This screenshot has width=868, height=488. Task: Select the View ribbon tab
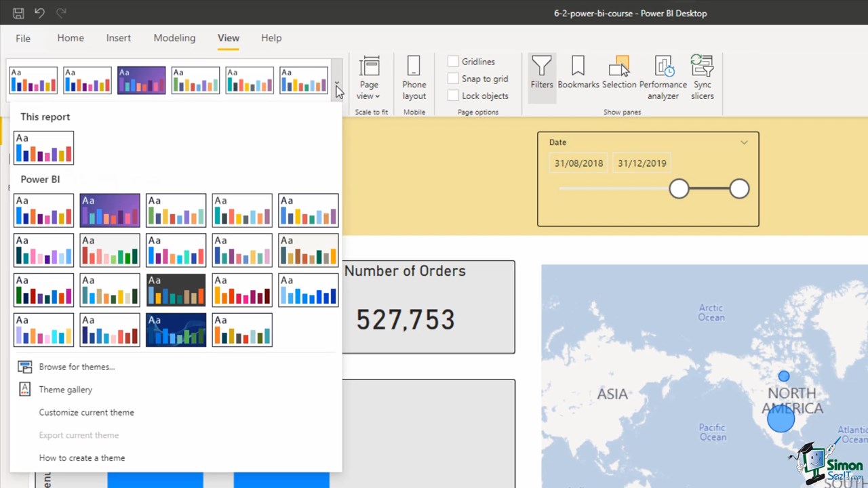[x=229, y=38]
